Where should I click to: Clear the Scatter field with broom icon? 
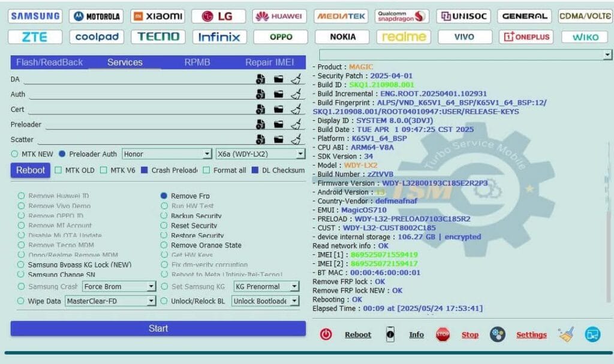pos(296,139)
